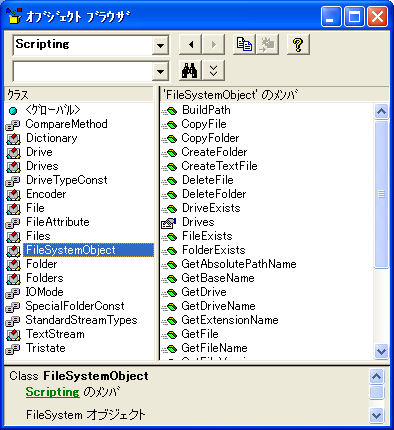Select the IOMode enum
Viewport: 394px width, 430px height.
tap(44, 292)
